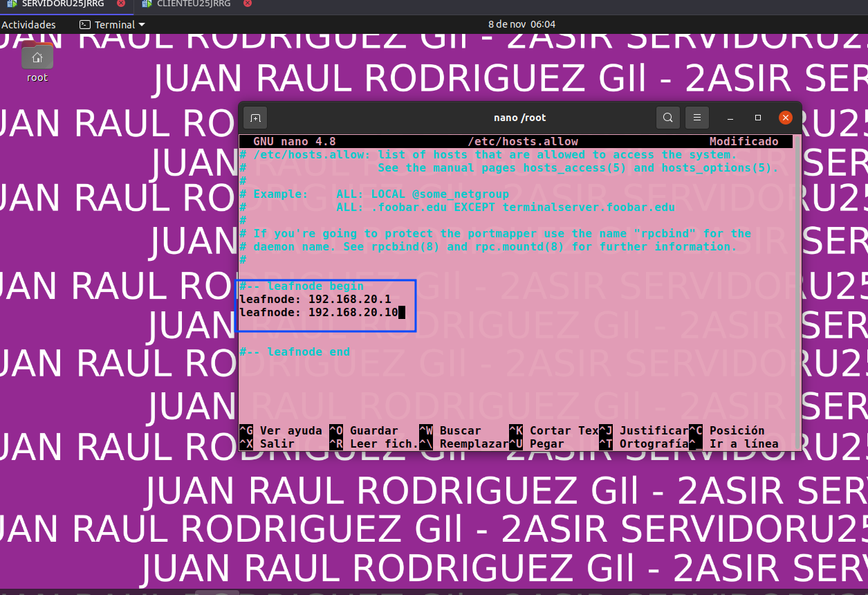The height and width of the screenshot is (595, 868).
Task: Switch to the CLIENTEU25JRRG tab
Action: point(192,3)
